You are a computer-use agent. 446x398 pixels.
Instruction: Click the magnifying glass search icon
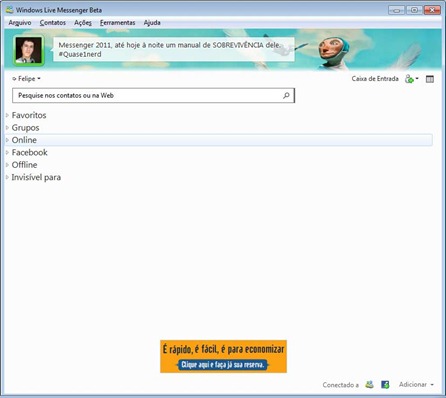pyautogui.click(x=286, y=96)
